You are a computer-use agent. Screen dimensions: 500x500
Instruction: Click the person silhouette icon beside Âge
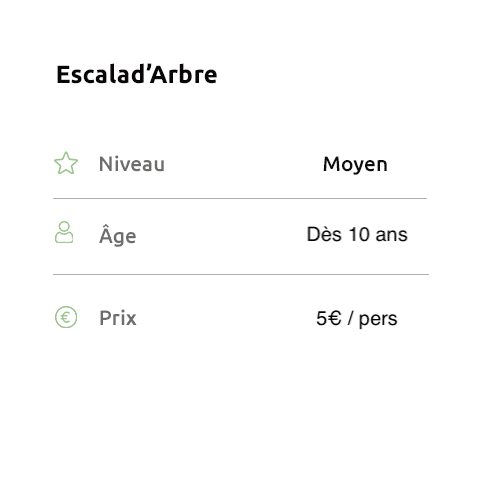click(x=64, y=232)
